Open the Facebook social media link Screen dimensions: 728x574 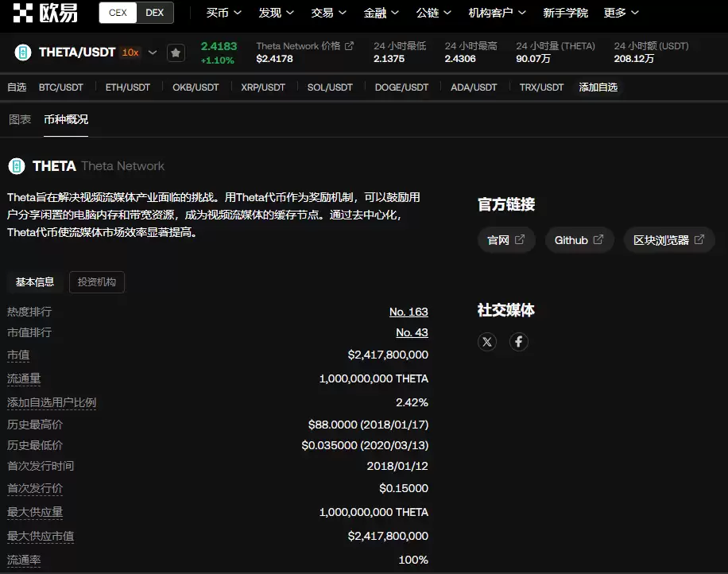click(518, 342)
